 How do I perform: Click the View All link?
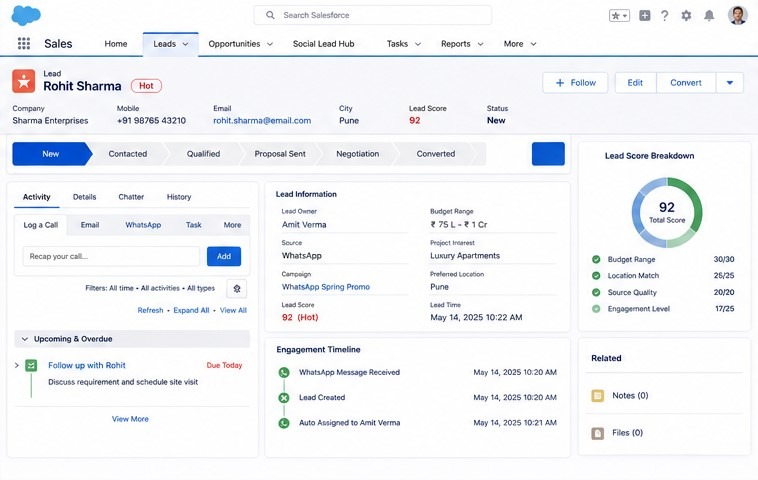click(x=233, y=310)
